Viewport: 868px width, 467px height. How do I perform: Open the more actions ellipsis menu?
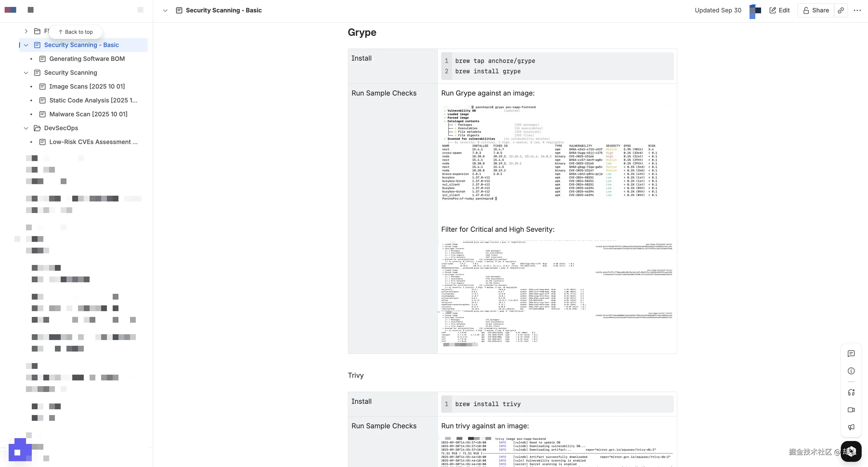[x=857, y=10]
